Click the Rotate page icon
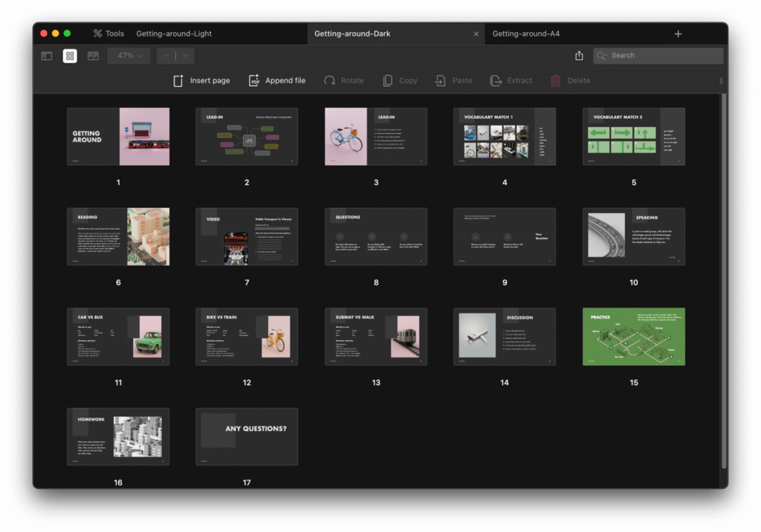 coord(330,80)
